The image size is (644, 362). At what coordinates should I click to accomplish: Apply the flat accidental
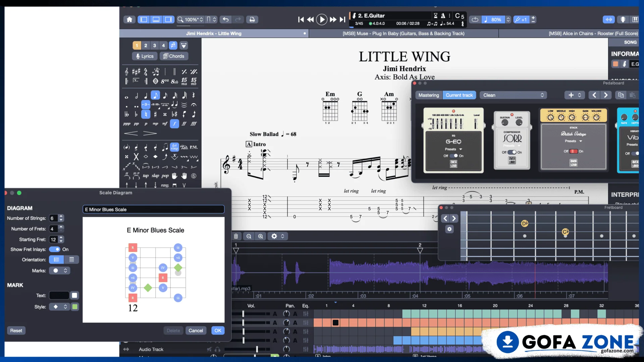coord(136,114)
